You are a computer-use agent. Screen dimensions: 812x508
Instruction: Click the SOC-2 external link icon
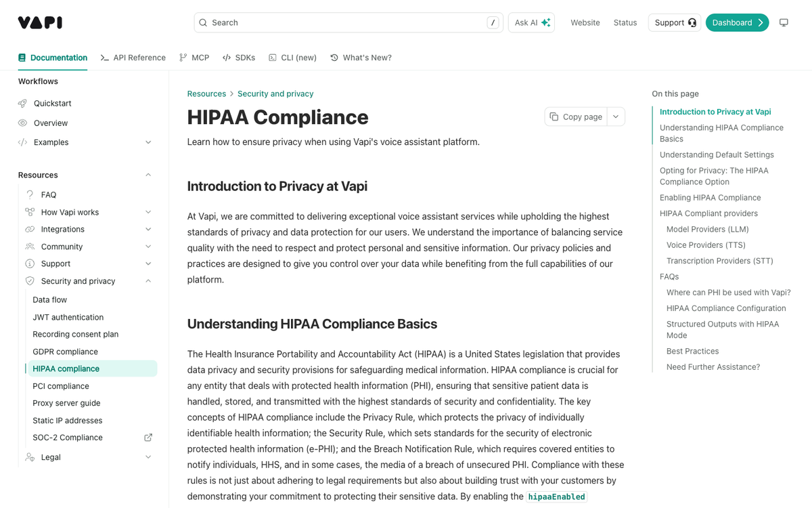148,438
